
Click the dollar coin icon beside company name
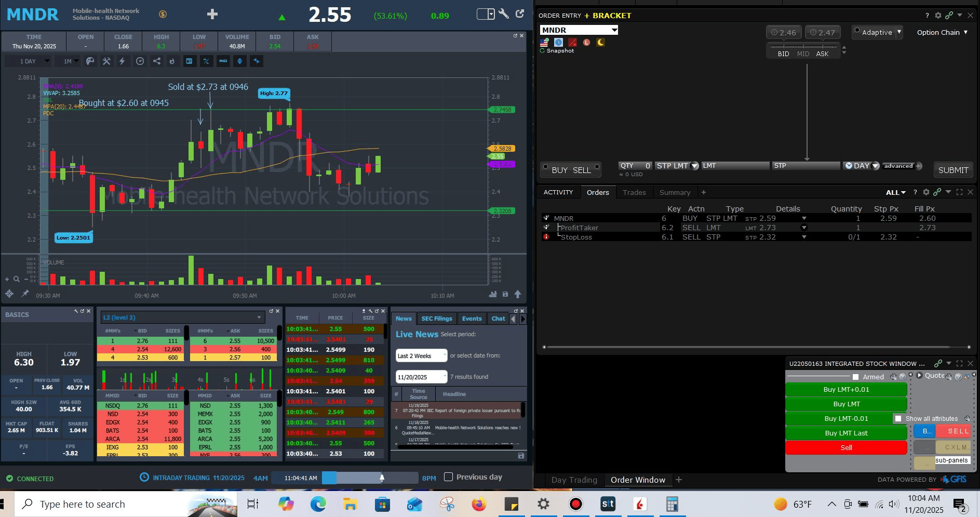pyautogui.click(x=163, y=15)
